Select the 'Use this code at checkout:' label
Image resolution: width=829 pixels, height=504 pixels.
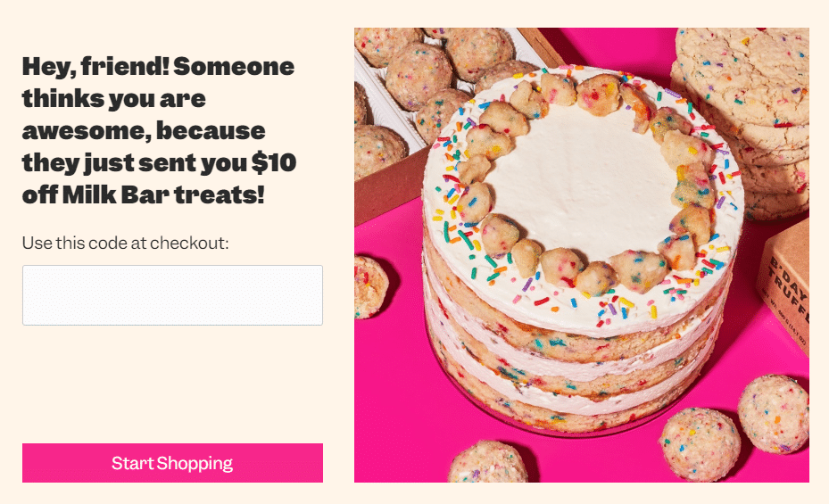[125, 243]
